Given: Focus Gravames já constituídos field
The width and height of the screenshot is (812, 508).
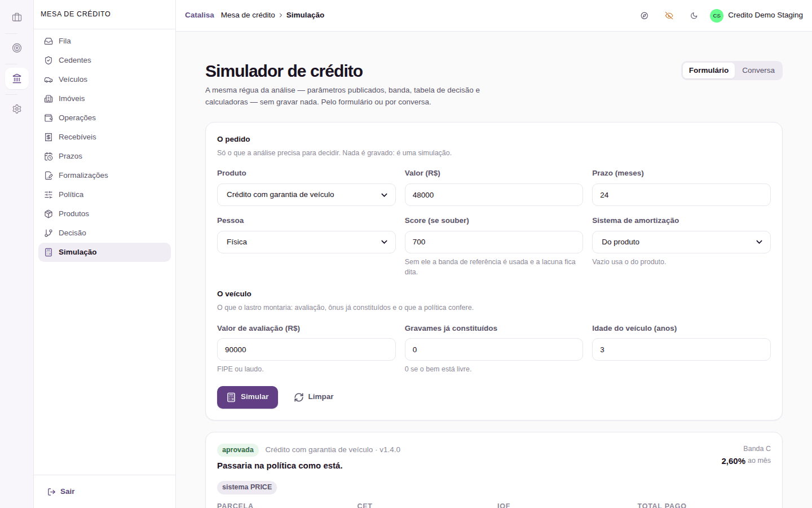Looking at the screenshot, I should coord(494,349).
